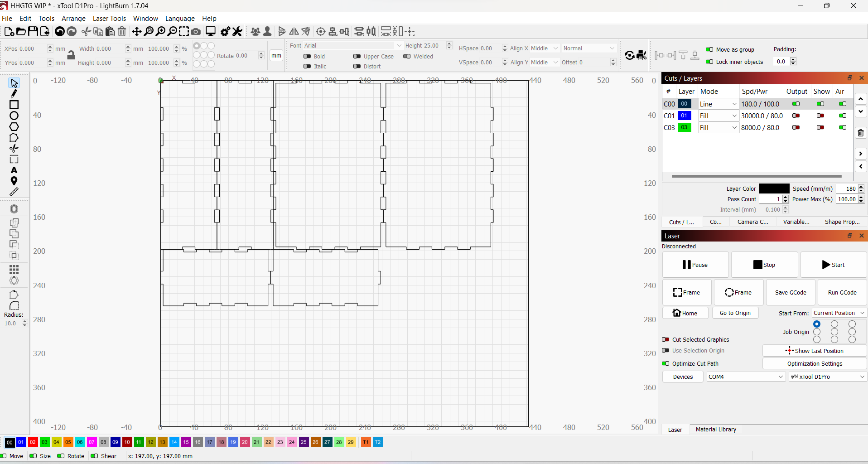Click the horizontal scrollbar in Cuts panel

click(x=756, y=176)
